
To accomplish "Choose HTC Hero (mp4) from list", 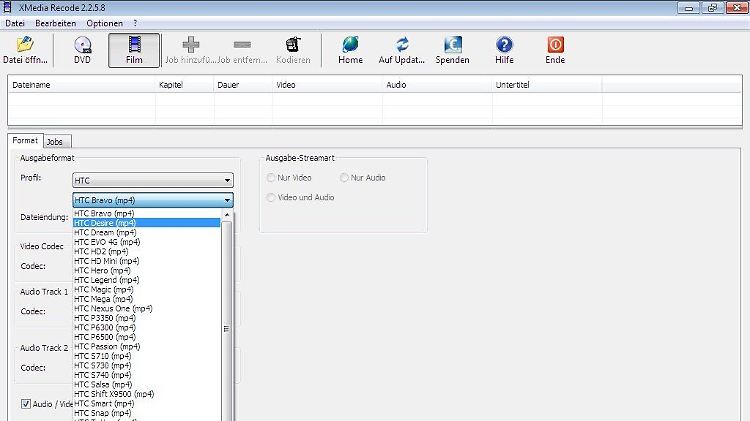I will pyautogui.click(x=146, y=270).
